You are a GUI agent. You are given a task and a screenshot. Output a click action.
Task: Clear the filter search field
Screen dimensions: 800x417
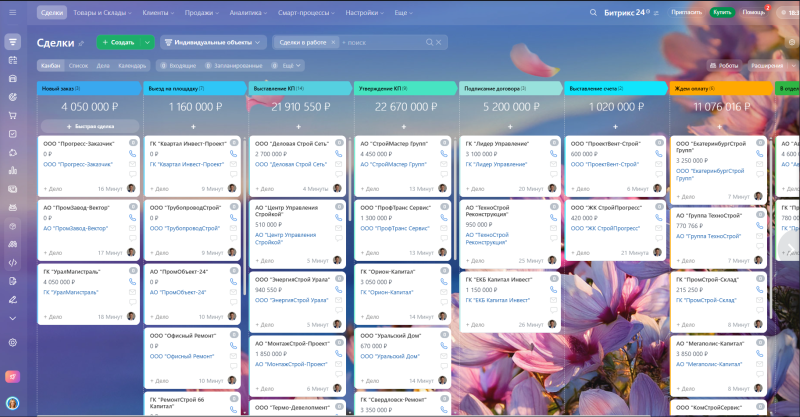[438, 42]
